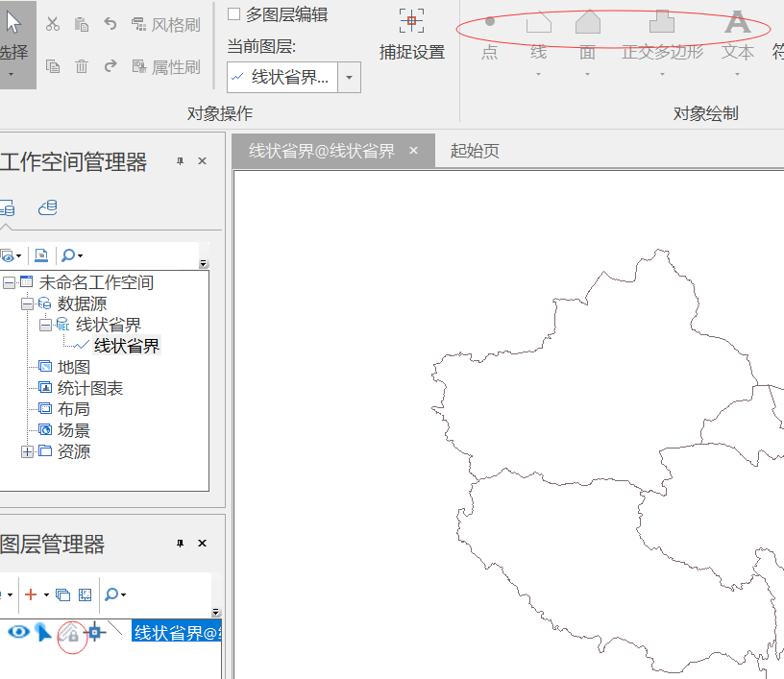Enable the 多图层编辑 checkbox
Viewport: 784px width, 679px height.
(x=233, y=13)
